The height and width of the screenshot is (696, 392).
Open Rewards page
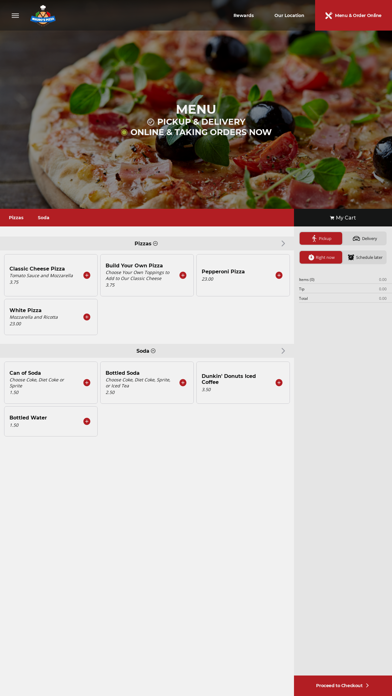coord(244,16)
